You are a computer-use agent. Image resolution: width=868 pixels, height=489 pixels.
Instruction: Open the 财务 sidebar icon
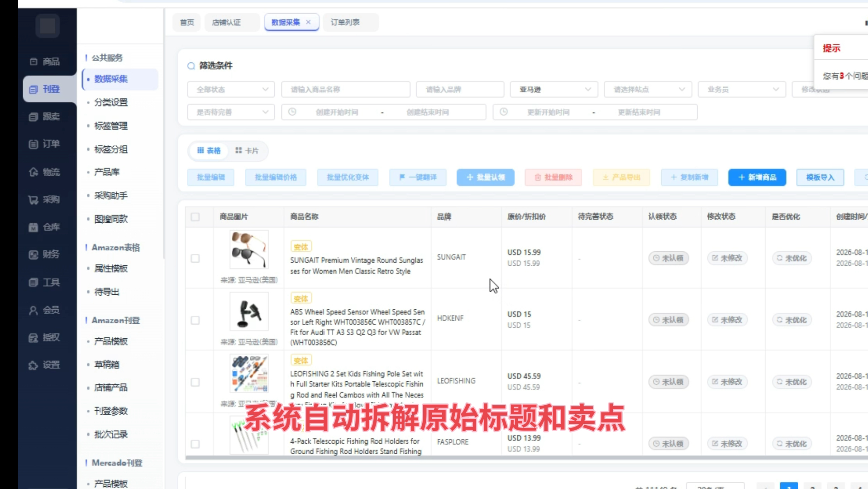pos(33,254)
